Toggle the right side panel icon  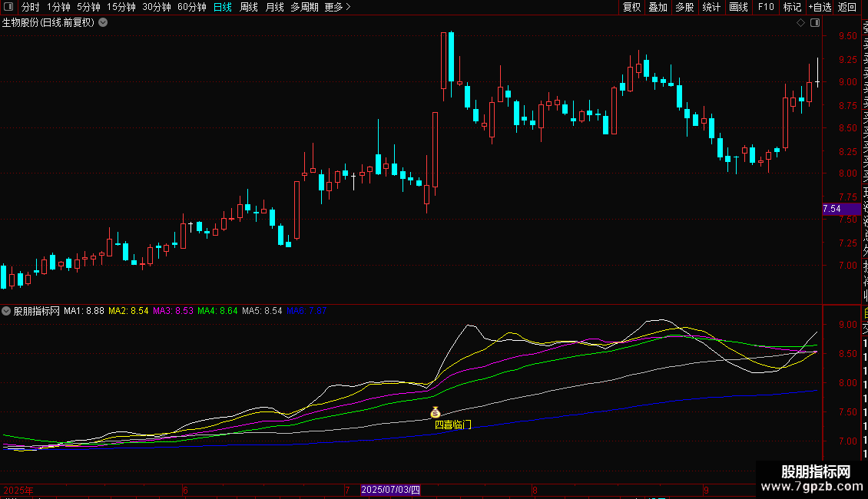tap(814, 23)
